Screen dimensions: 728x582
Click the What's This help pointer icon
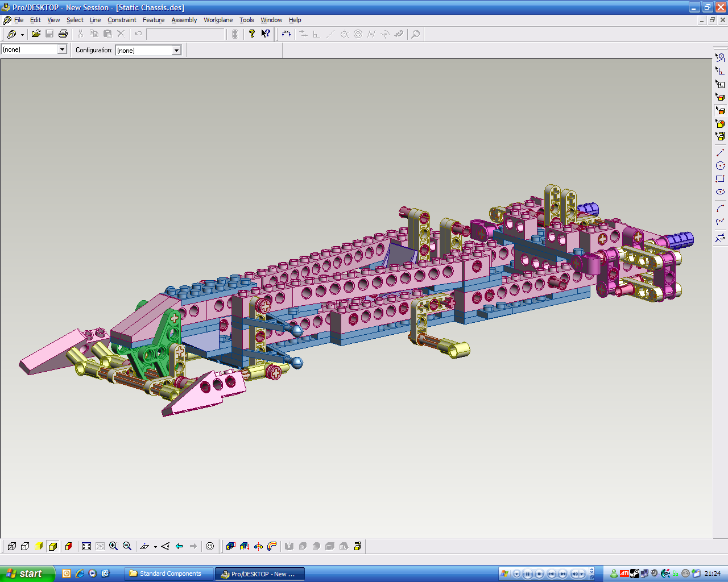point(266,34)
